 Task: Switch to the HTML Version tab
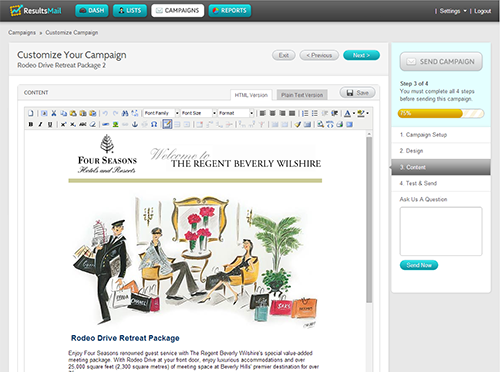pos(251,95)
